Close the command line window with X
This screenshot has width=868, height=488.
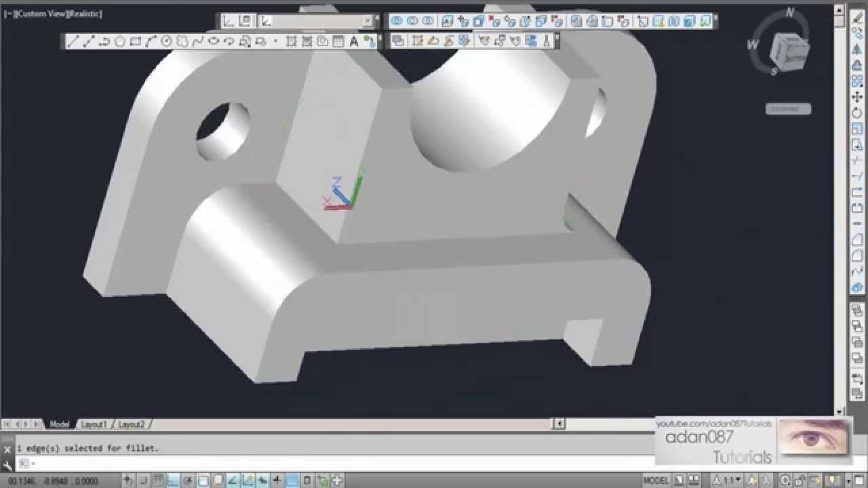[x=7, y=449]
